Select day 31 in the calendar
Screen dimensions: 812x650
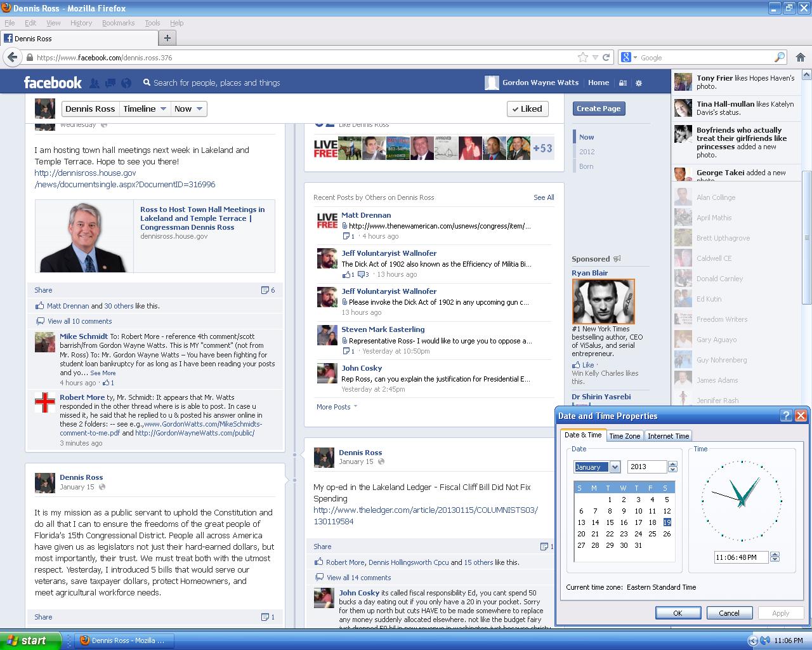638,545
